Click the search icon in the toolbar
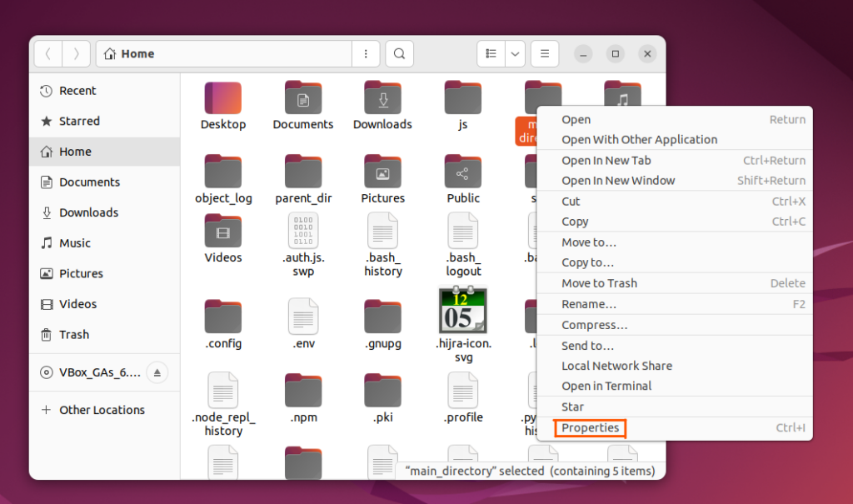Screen dimensions: 853x504 (x=399, y=53)
